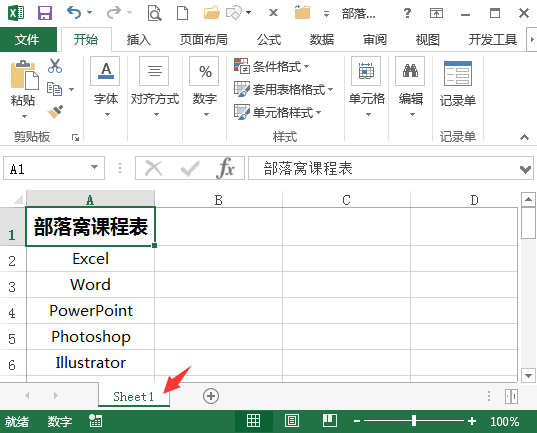Image resolution: width=537 pixels, height=433 pixels.
Task: Undo the last action
Action: [x=74, y=13]
